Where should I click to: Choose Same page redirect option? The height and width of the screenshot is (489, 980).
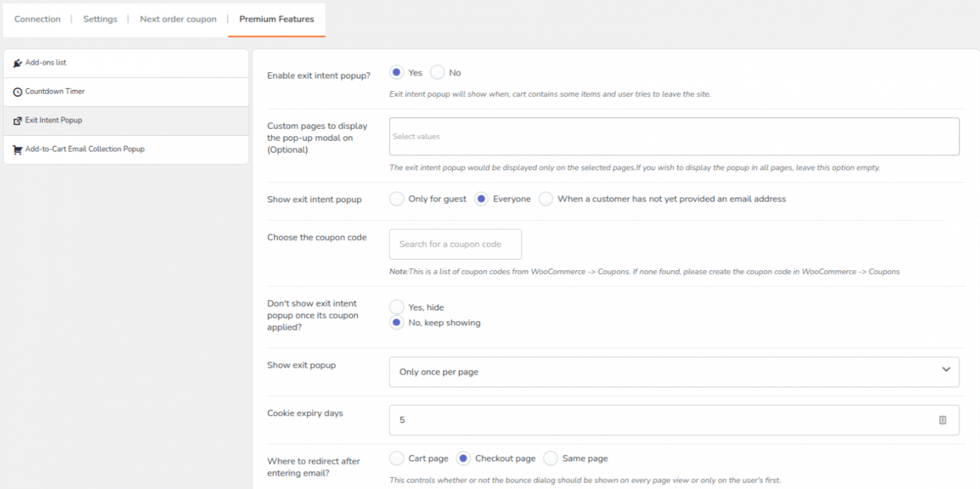click(x=551, y=458)
